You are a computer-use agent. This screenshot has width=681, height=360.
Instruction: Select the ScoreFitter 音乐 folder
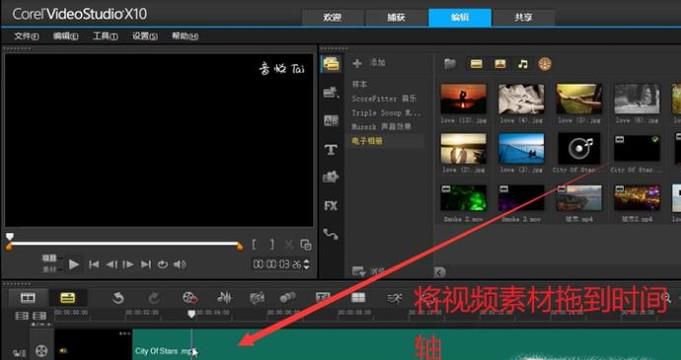[x=383, y=99]
